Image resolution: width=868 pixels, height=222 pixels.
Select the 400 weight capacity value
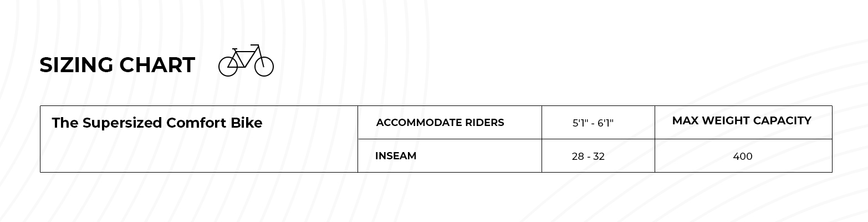743,157
